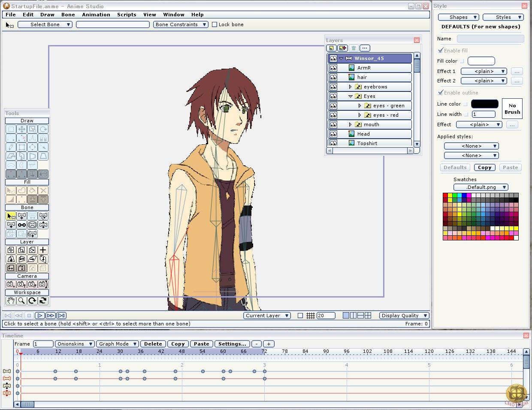The width and height of the screenshot is (532, 410).
Task: Open the Bone Constraints dropdown
Action: click(181, 24)
